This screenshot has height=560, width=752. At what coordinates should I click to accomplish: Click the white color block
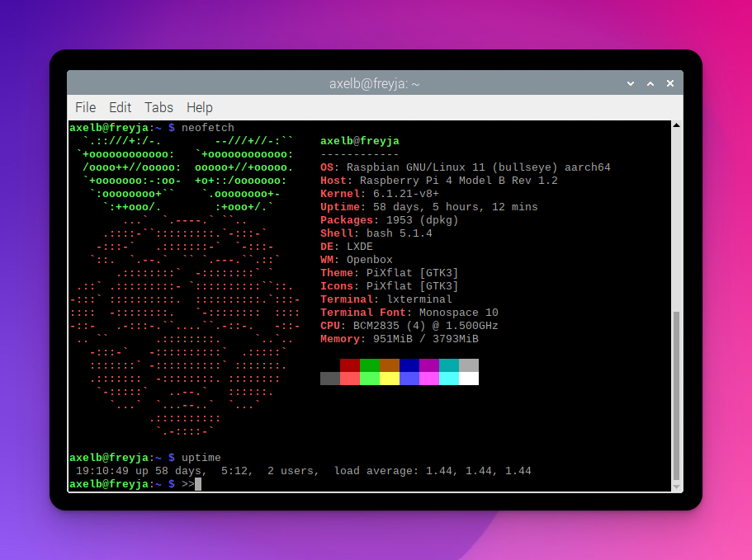tap(469, 379)
